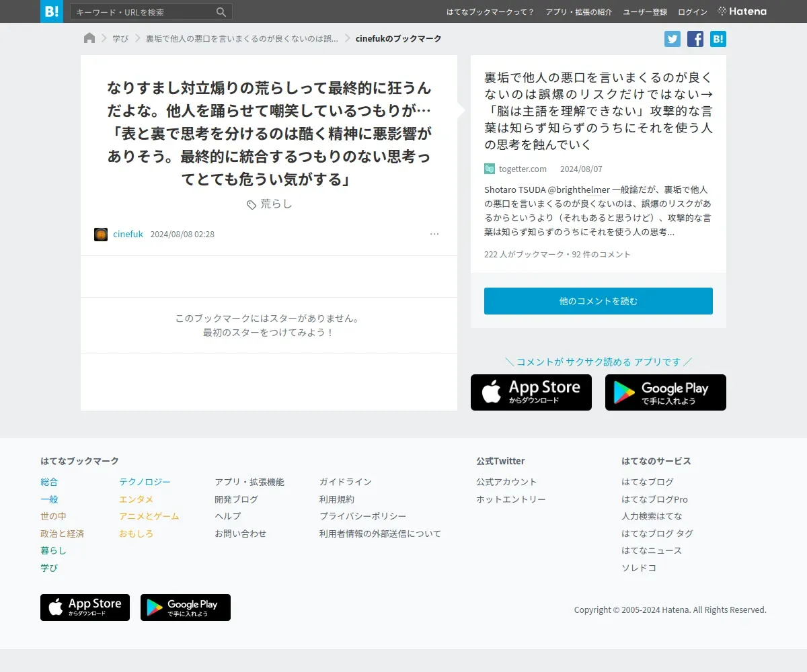Open footer category 暮らし
Screen dimensions: 807x672
pyautogui.click(x=54, y=550)
